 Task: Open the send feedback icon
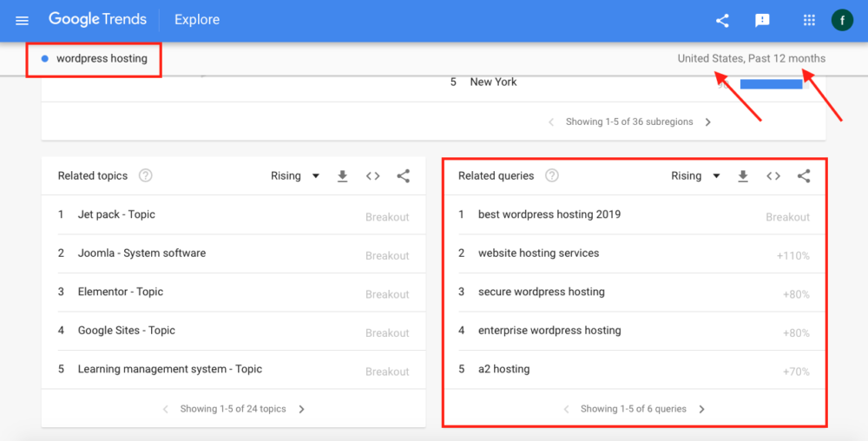click(762, 20)
